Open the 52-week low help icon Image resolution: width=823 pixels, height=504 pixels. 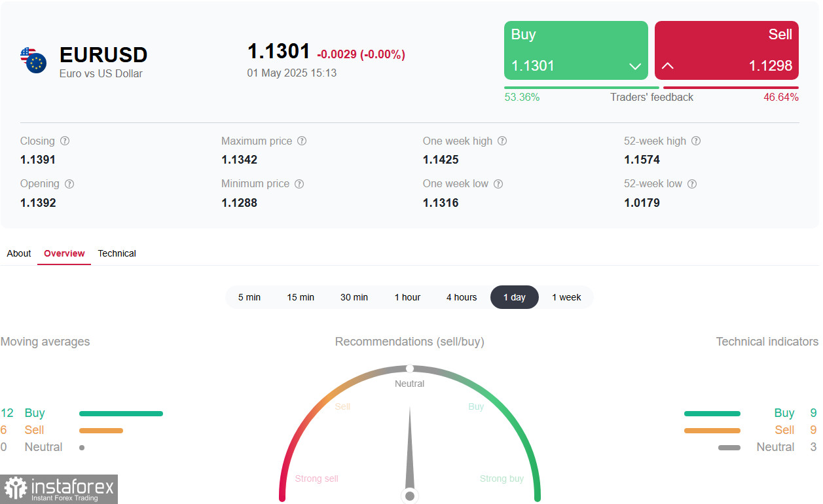(x=692, y=184)
